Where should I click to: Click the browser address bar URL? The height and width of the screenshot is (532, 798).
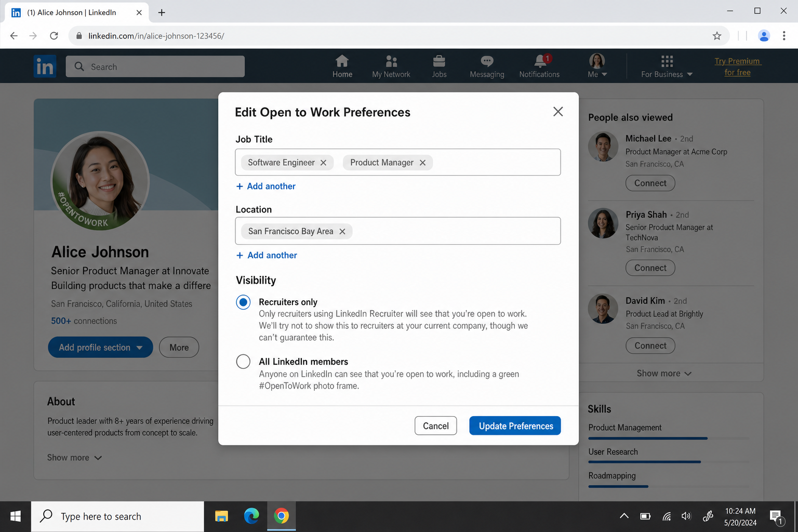[x=156, y=36]
